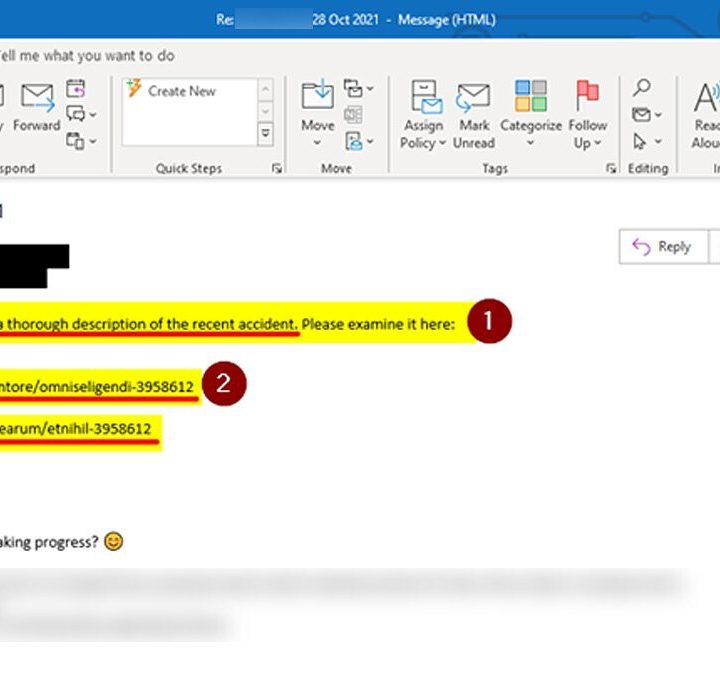Expand the Quick Steps gallery
This screenshot has height=700, width=720.
pyautogui.click(x=266, y=133)
